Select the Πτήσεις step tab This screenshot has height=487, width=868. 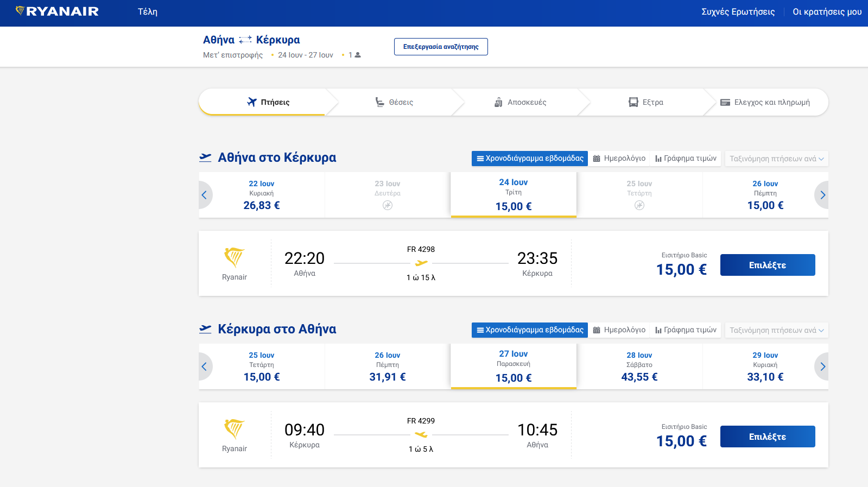click(262, 102)
